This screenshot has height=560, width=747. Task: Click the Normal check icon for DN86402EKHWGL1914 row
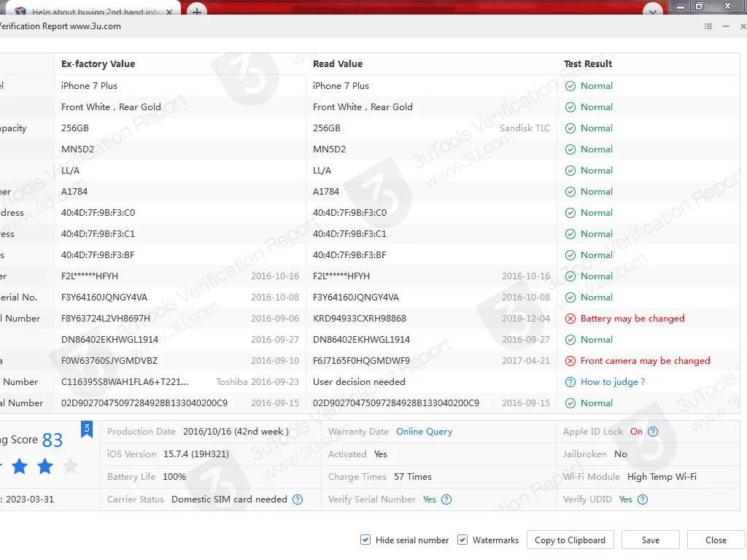click(570, 340)
